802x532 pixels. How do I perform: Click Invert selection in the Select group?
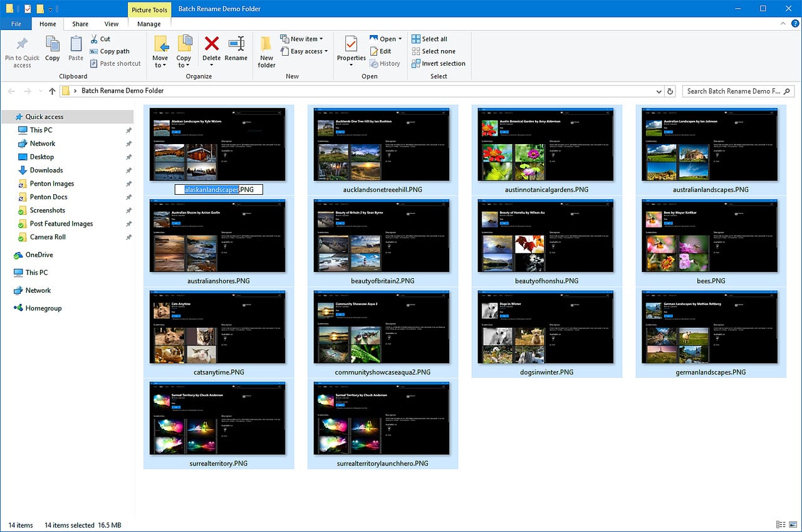point(438,63)
